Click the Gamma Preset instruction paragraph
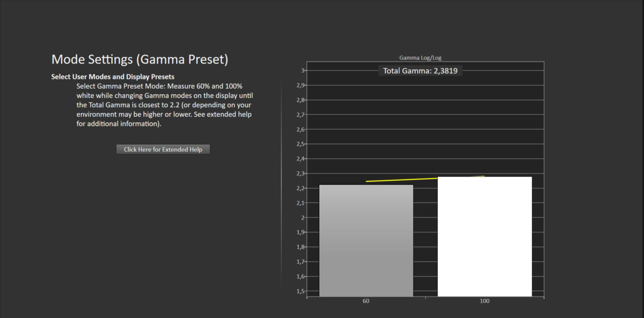The image size is (644, 318). (x=164, y=105)
